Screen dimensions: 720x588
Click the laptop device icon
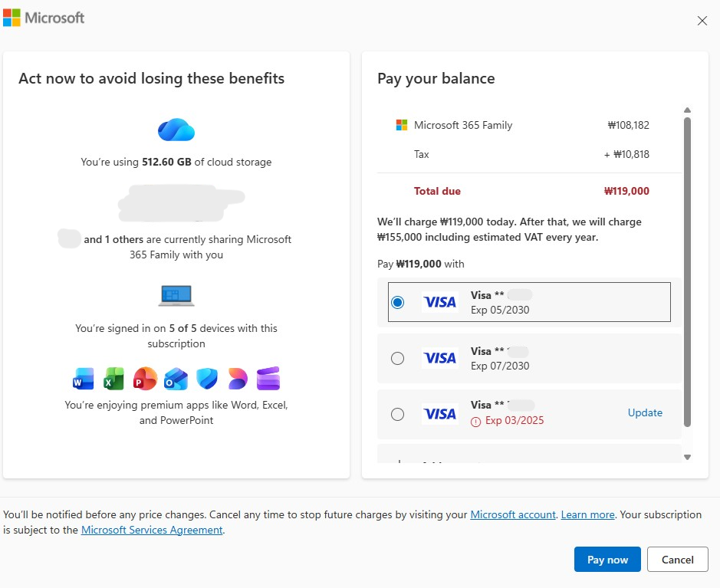(x=176, y=295)
